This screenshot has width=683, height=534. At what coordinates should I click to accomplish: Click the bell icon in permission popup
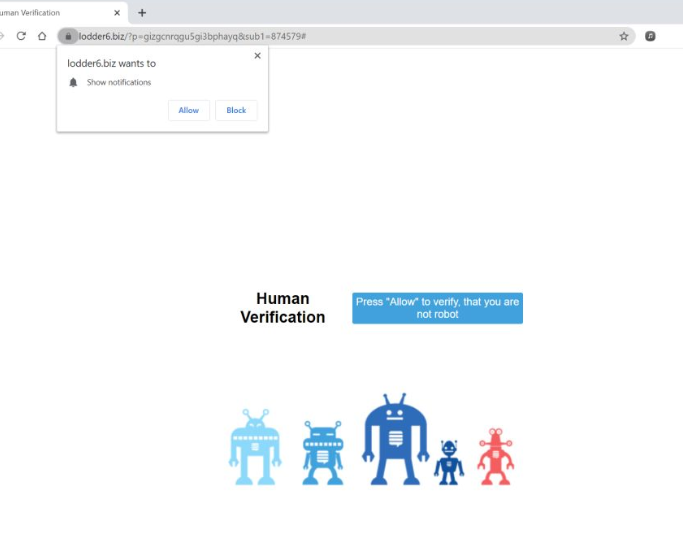(x=73, y=82)
